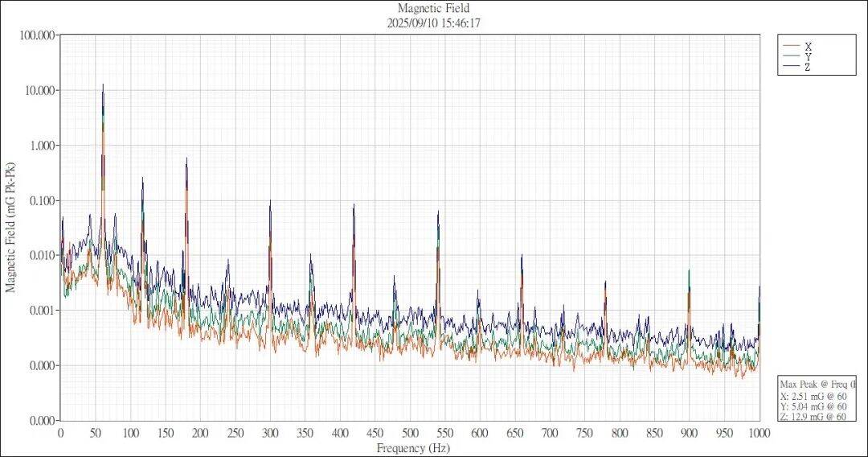Click the peak tip at 900 Hz

[689, 270]
